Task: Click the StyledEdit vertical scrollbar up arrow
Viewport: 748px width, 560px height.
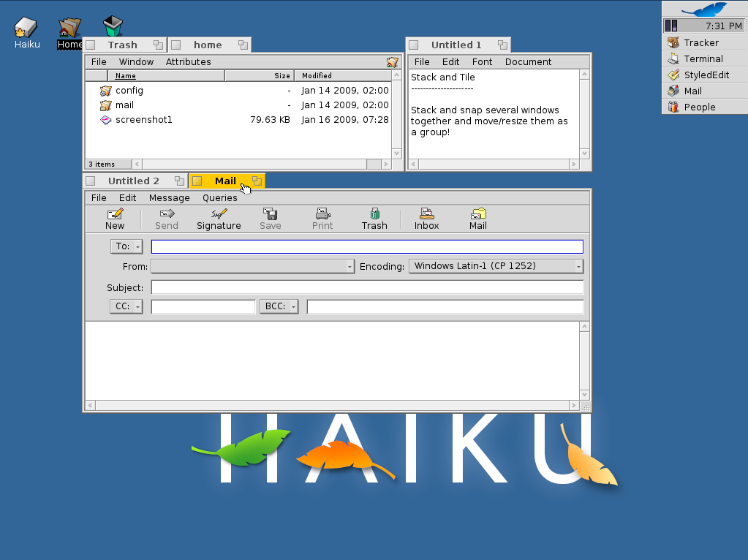Action: 585,75
